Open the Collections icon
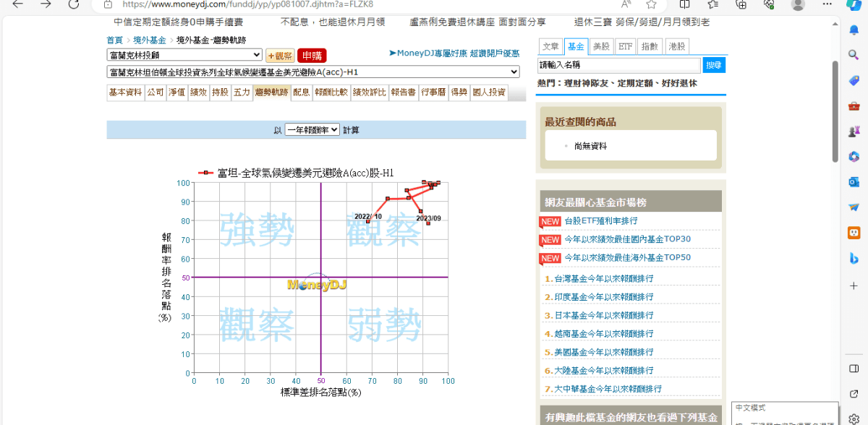Image resolution: width=868 pixels, height=425 pixels. click(x=741, y=4)
